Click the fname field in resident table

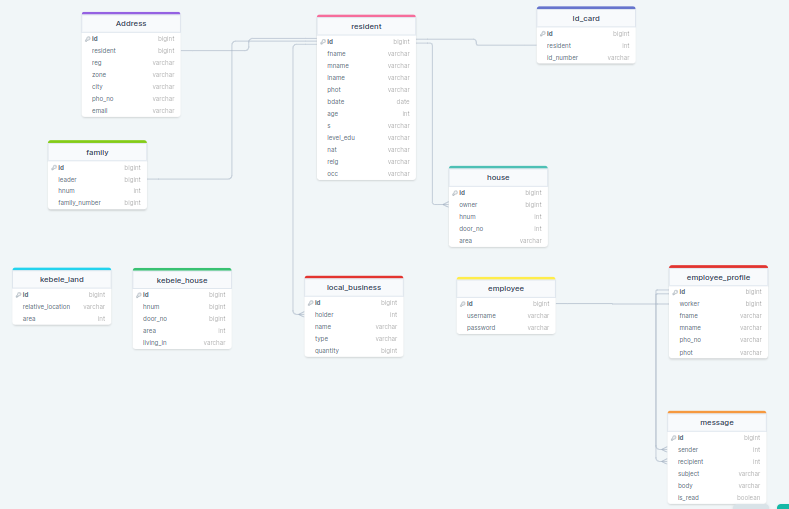(x=366, y=54)
